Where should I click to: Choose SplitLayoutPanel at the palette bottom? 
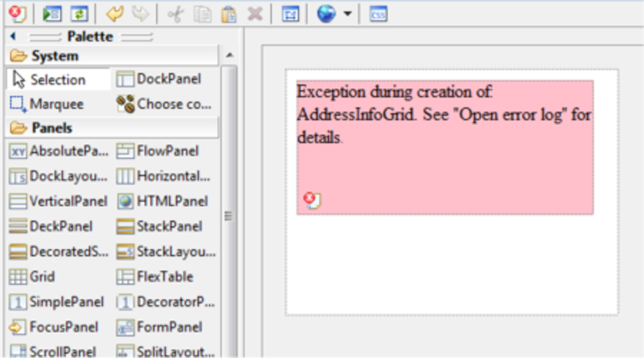165,351
